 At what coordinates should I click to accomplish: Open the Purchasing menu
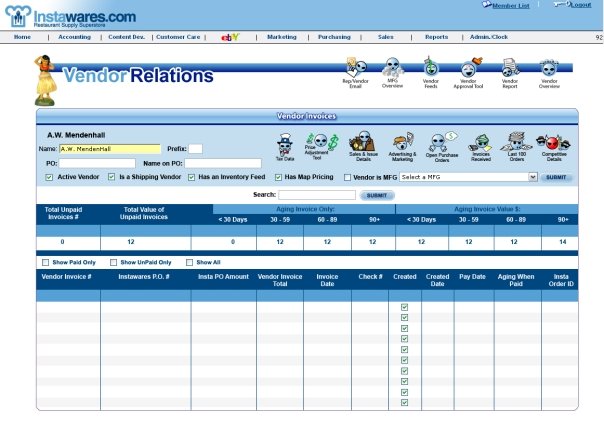pos(333,36)
